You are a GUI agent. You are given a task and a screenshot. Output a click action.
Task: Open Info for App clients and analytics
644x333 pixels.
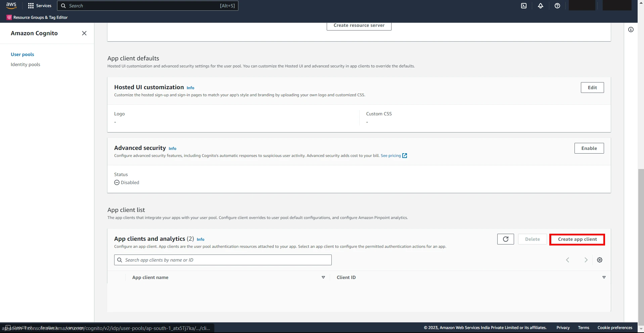coord(200,239)
